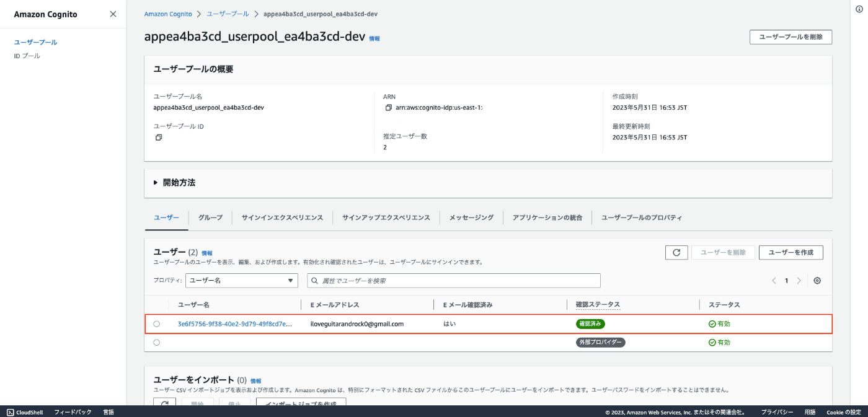Focus the 属性でユーザーを検索 search field

[454, 281]
